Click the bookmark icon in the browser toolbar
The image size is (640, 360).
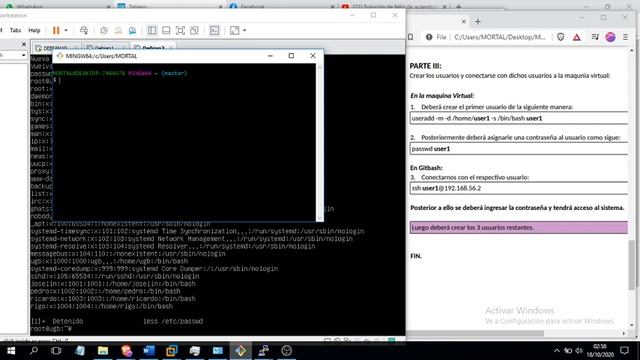click(411, 37)
